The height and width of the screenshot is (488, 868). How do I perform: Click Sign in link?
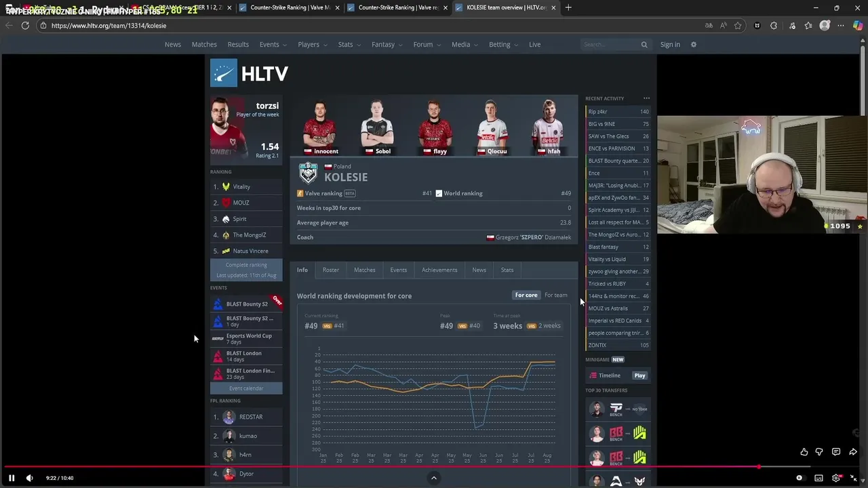(670, 45)
